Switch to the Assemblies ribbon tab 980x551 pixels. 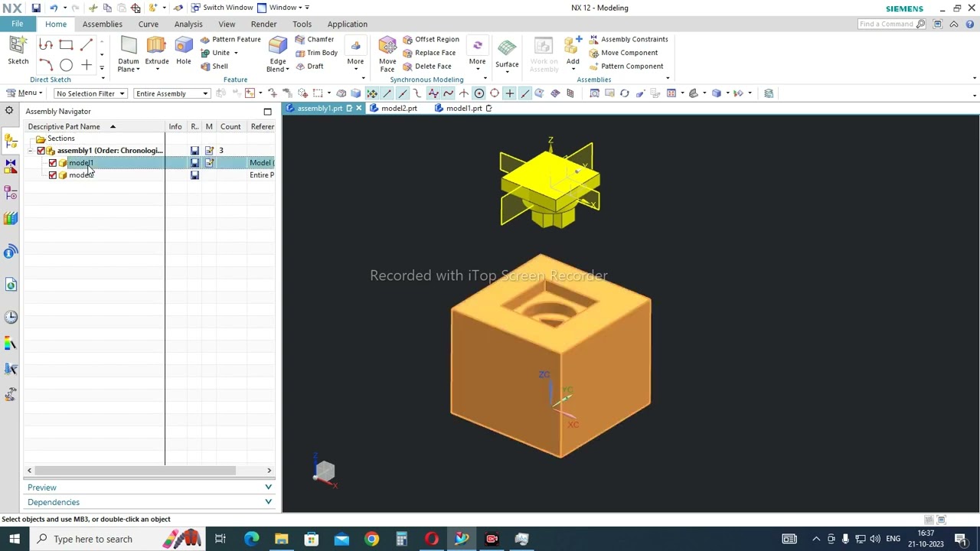coord(102,24)
